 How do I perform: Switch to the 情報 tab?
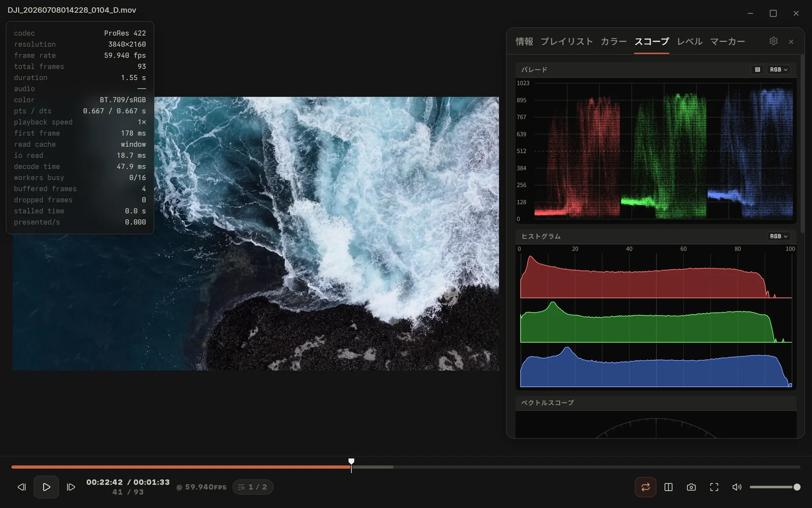(x=524, y=42)
